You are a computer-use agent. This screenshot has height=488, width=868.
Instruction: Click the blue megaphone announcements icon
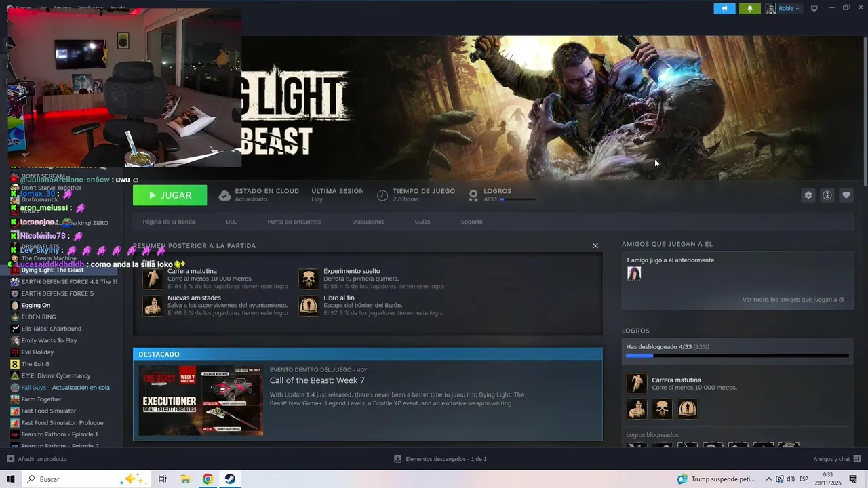[724, 8]
